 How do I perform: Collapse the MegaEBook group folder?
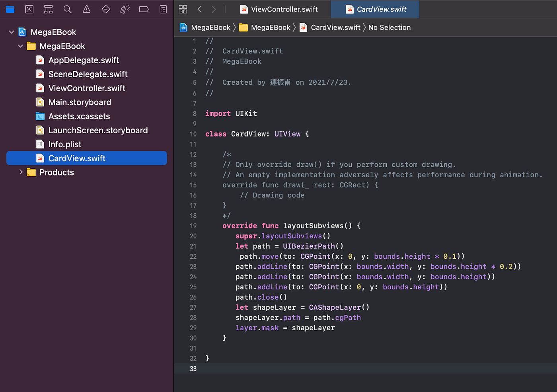tap(20, 46)
